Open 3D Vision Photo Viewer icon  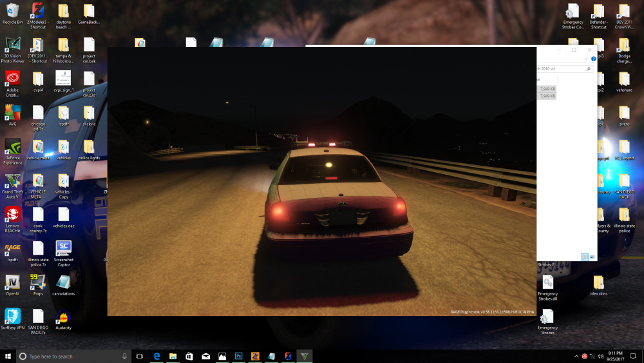click(13, 50)
